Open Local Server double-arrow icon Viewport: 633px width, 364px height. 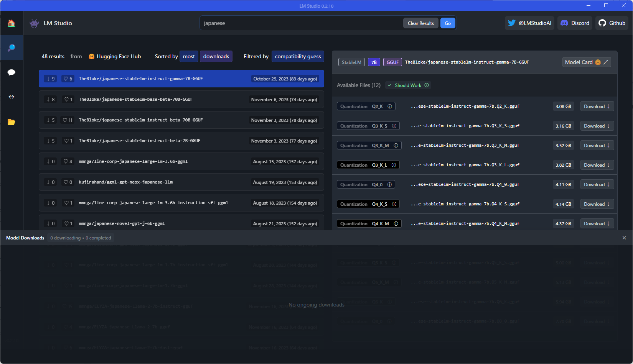[x=12, y=97]
